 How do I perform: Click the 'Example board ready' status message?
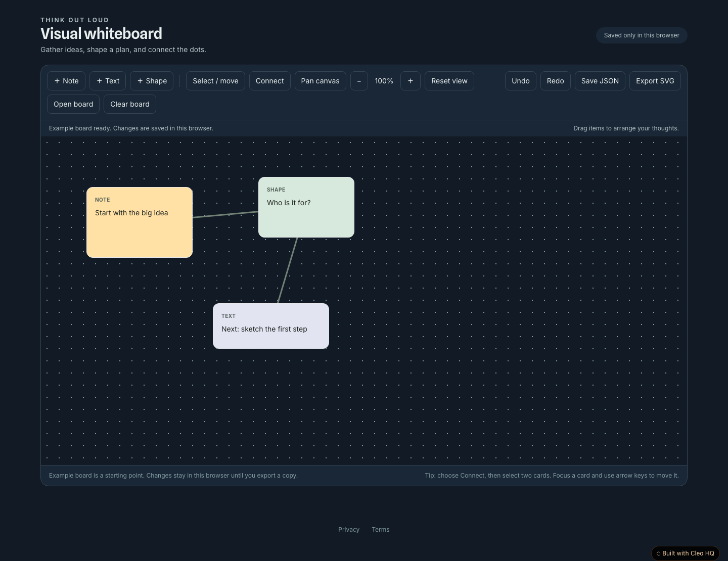point(131,128)
